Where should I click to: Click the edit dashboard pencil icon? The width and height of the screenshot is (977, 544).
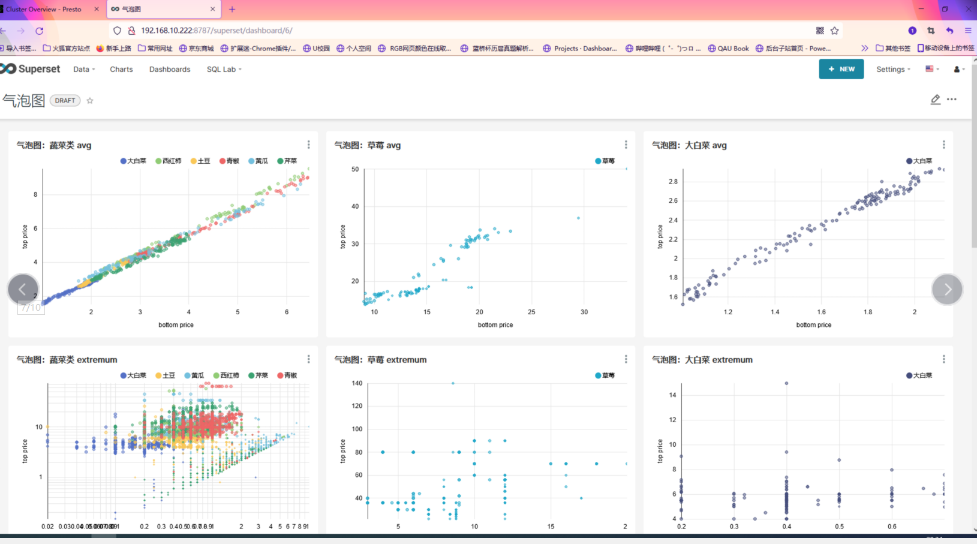[935, 100]
